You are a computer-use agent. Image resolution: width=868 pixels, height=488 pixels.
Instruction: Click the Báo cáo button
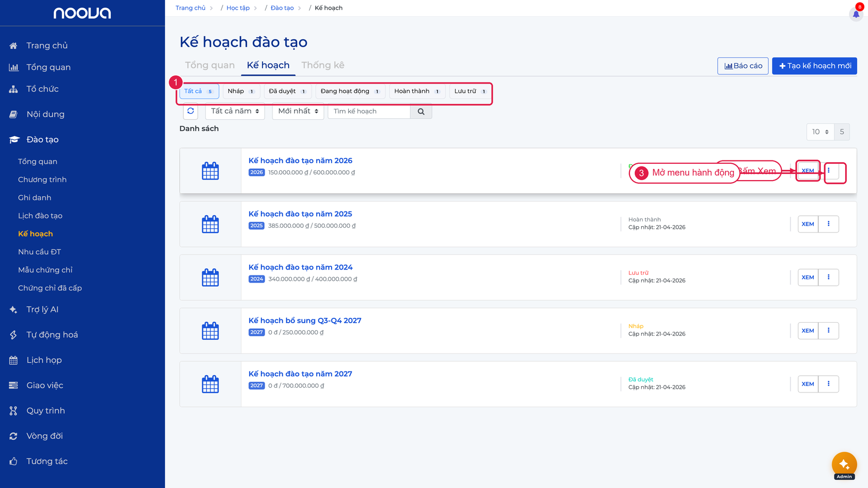point(743,66)
